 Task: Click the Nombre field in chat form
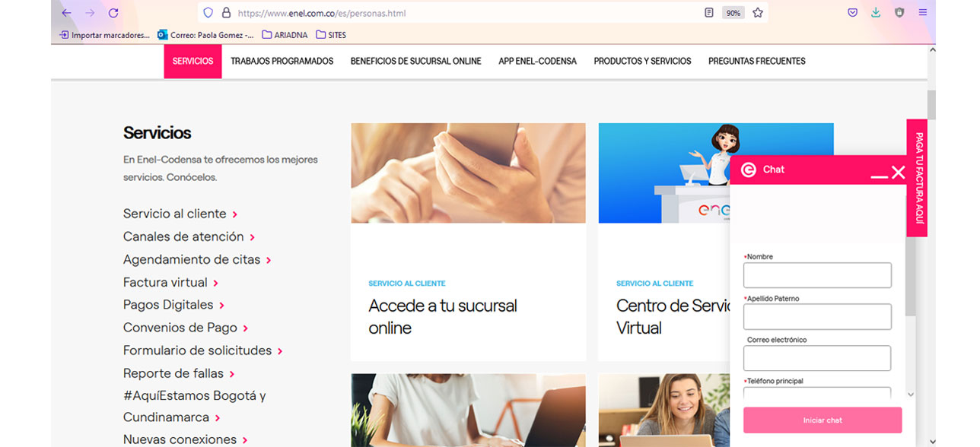pos(817,275)
